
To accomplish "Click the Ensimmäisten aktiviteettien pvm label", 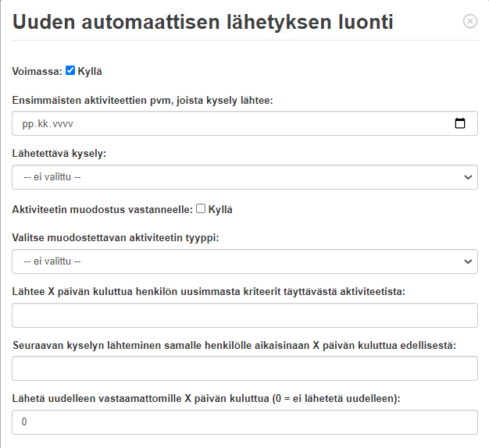I will point(142,101).
